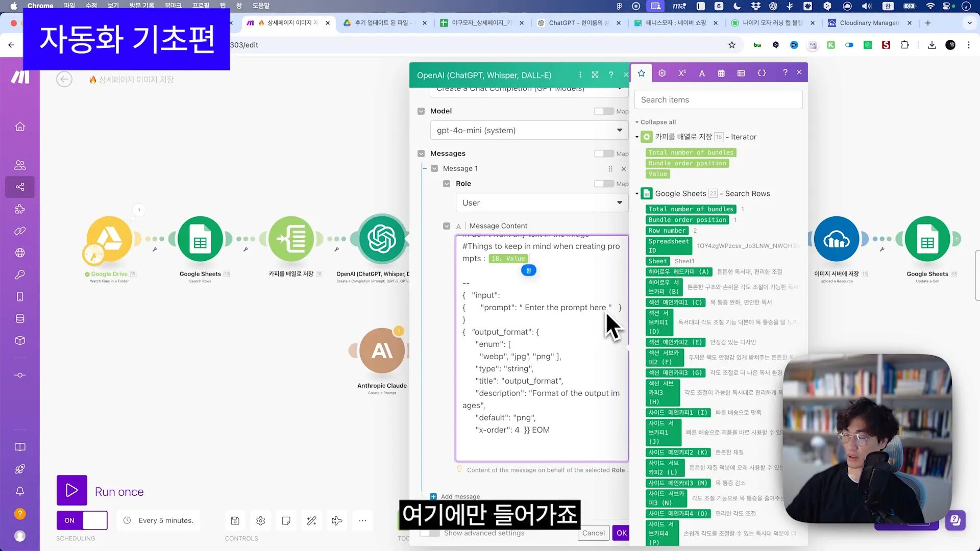Image resolution: width=980 pixels, height=551 pixels.
Task: Open the Google Drive module
Action: 109,239
